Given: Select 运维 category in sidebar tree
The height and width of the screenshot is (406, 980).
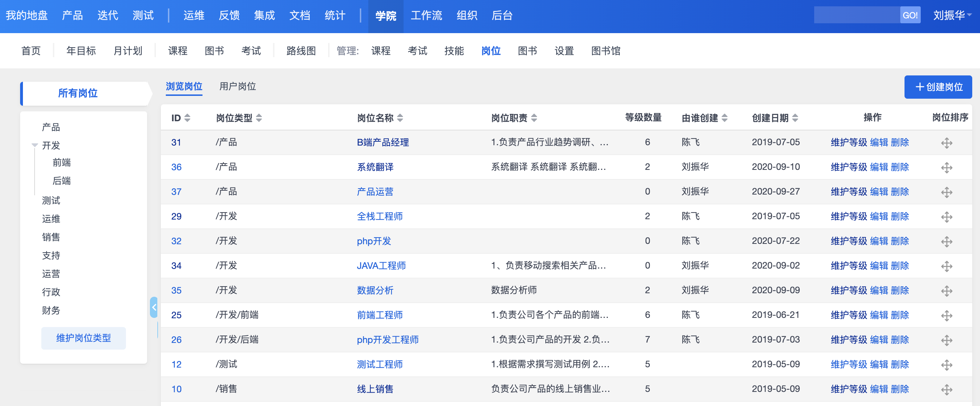Looking at the screenshot, I should pyautogui.click(x=51, y=219).
